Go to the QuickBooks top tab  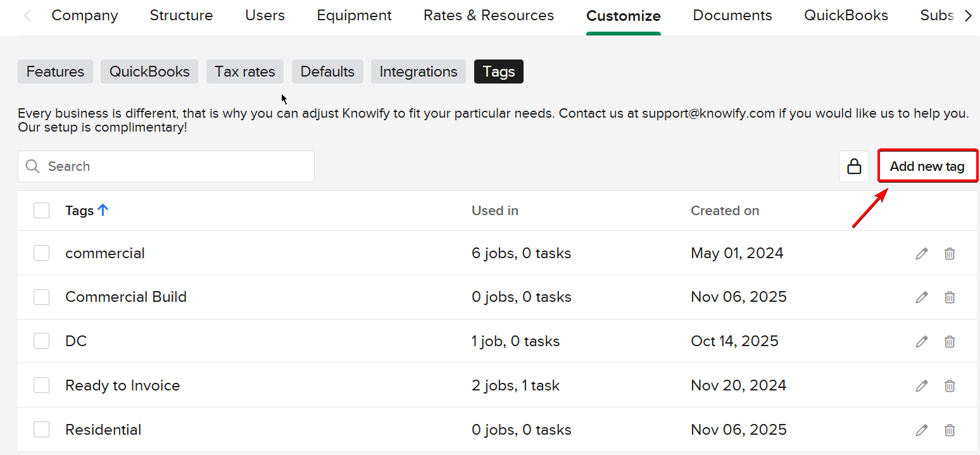tap(846, 16)
